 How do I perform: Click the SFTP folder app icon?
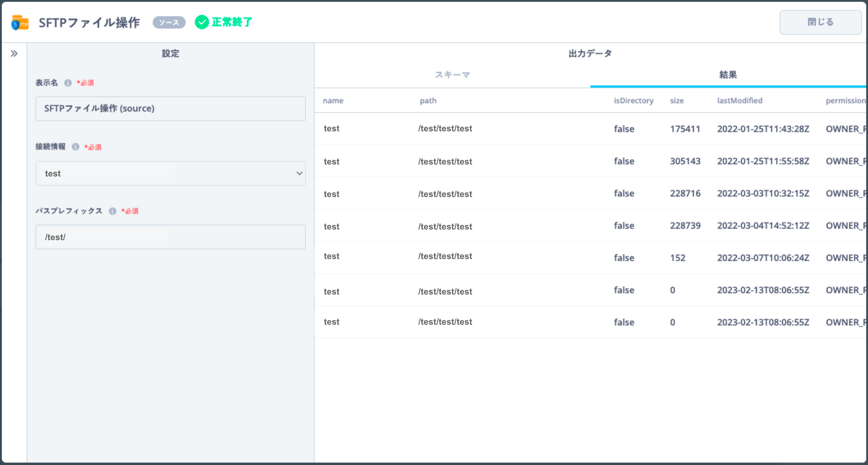20,23
